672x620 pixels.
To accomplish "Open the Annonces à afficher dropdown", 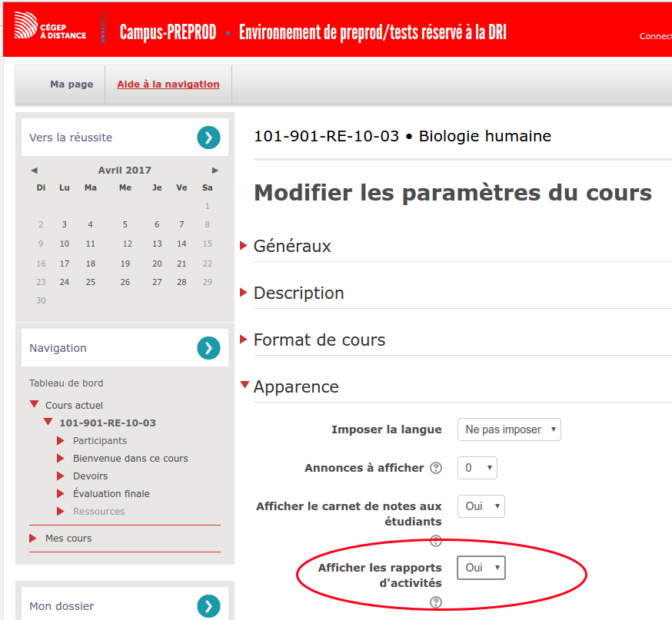I will coord(477,468).
